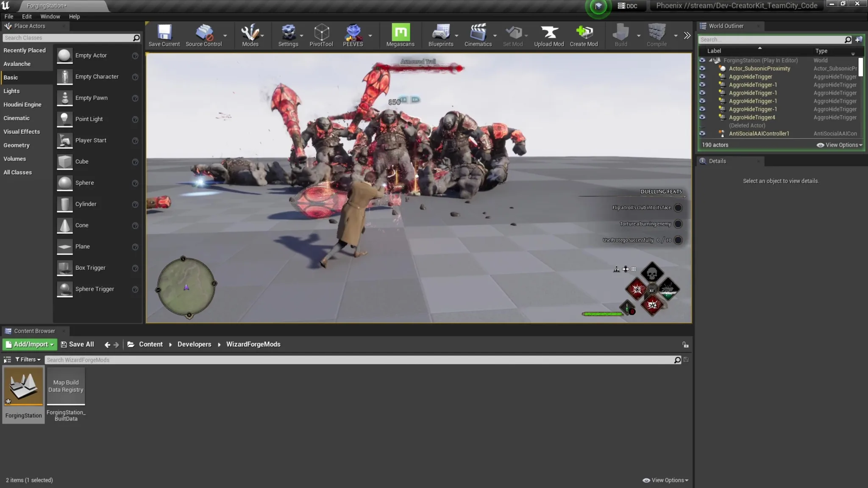This screenshot has height=488, width=868.
Task: Select the Lights category in Place Actors
Action: point(11,91)
